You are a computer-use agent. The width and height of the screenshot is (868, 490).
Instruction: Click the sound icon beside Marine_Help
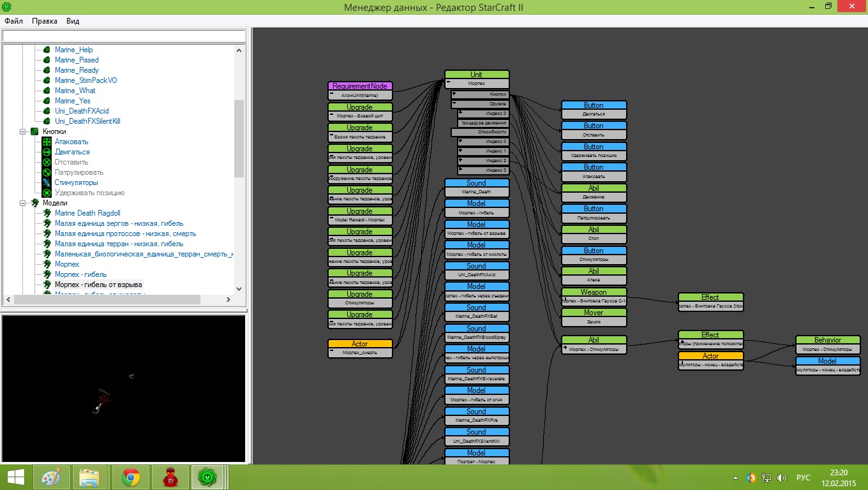coord(47,50)
